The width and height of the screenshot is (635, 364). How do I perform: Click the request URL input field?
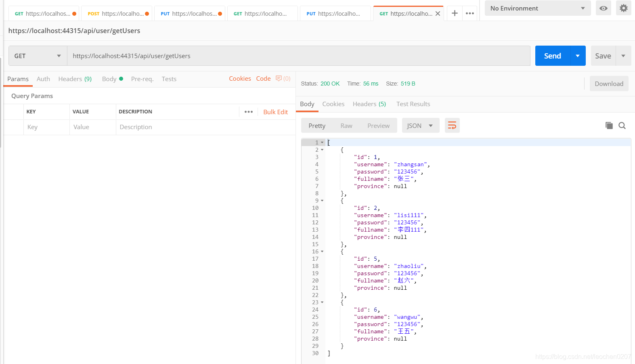[x=298, y=56]
